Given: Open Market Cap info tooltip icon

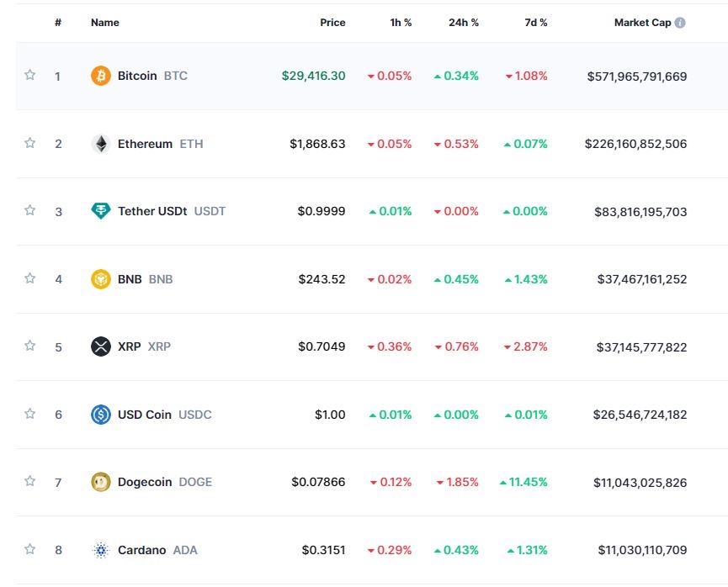Looking at the screenshot, I should 680,23.
